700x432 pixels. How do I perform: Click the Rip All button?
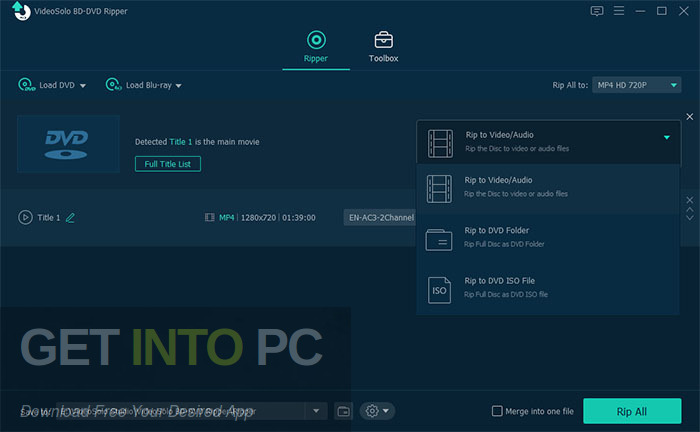(632, 411)
